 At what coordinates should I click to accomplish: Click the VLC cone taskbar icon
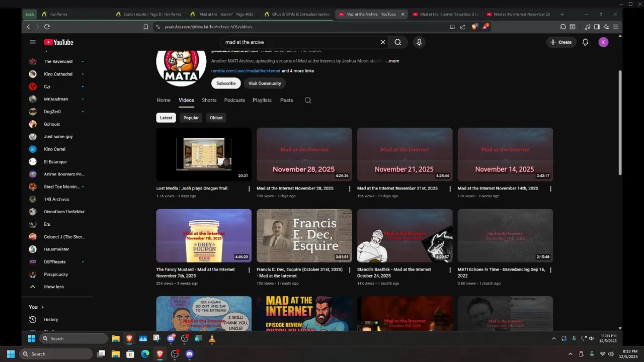pyautogui.click(x=212, y=338)
